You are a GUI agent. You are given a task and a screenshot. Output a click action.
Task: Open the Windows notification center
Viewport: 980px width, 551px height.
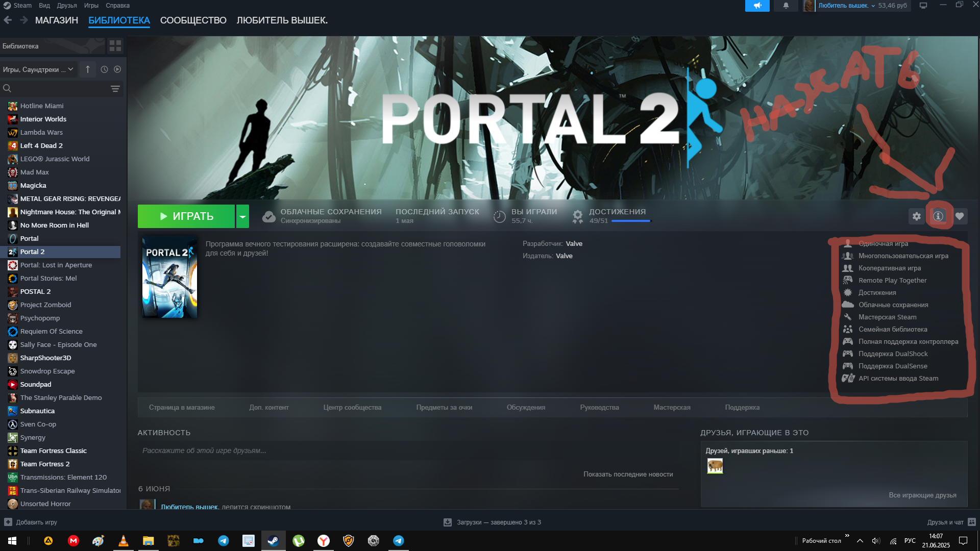point(963,541)
